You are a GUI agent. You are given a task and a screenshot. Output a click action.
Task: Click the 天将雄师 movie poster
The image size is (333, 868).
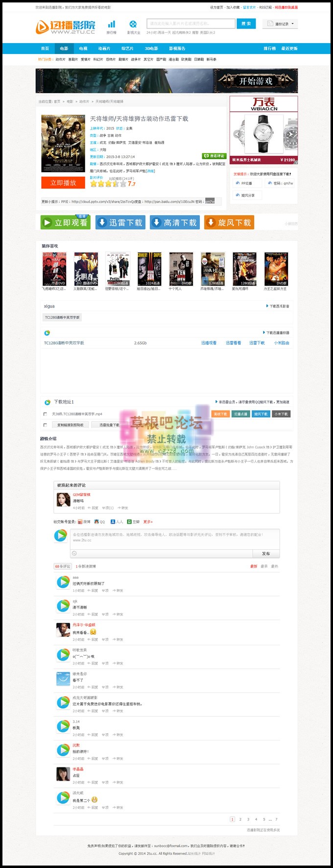click(x=63, y=143)
